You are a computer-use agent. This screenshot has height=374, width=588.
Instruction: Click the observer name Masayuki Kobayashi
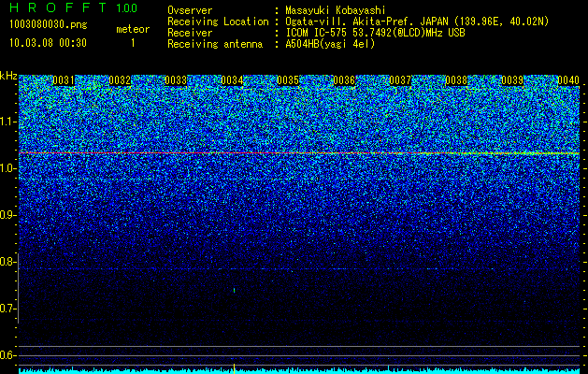tap(336, 10)
